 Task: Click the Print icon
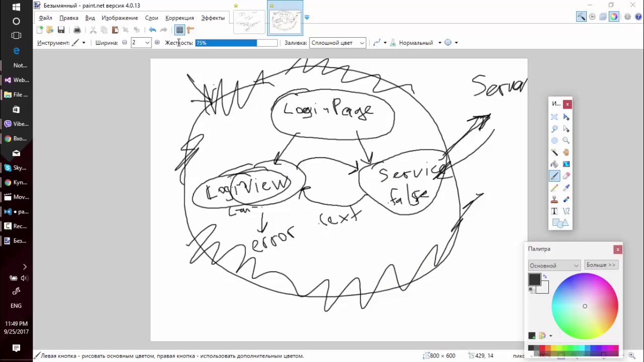click(x=77, y=30)
